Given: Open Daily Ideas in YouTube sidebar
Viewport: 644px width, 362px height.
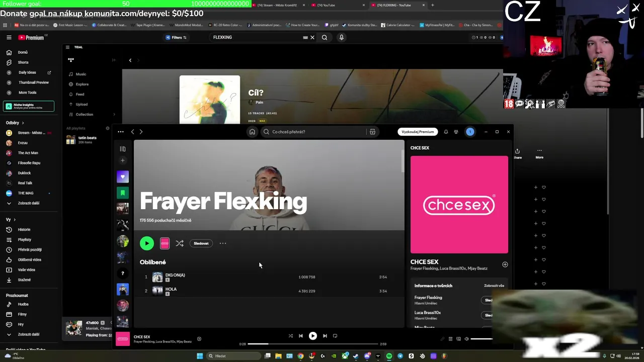Looking at the screenshot, I should tap(28, 72).
